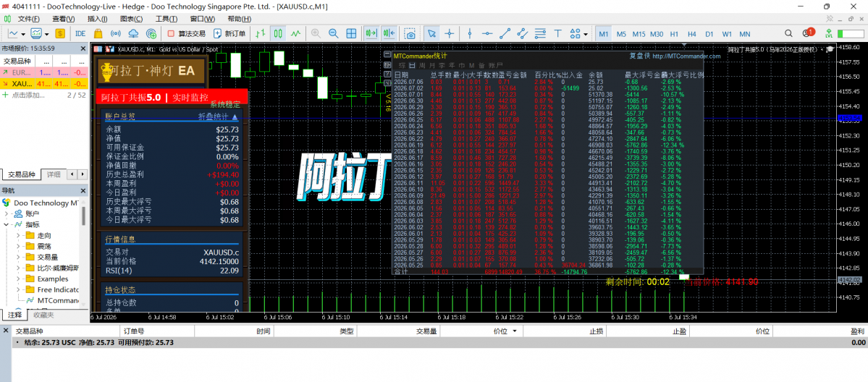Image resolution: width=868 pixels, height=382 pixels.
Task: Expand the Examples folder
Action: 17,279
